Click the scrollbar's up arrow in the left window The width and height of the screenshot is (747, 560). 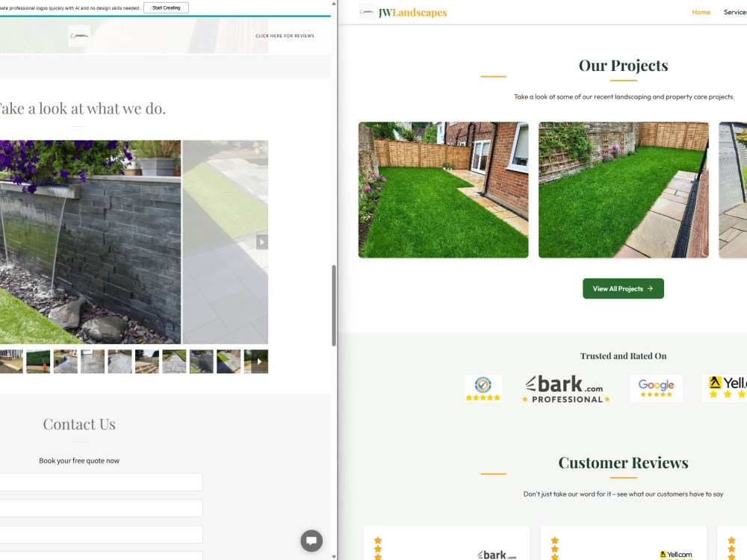[x=334, y=4]
